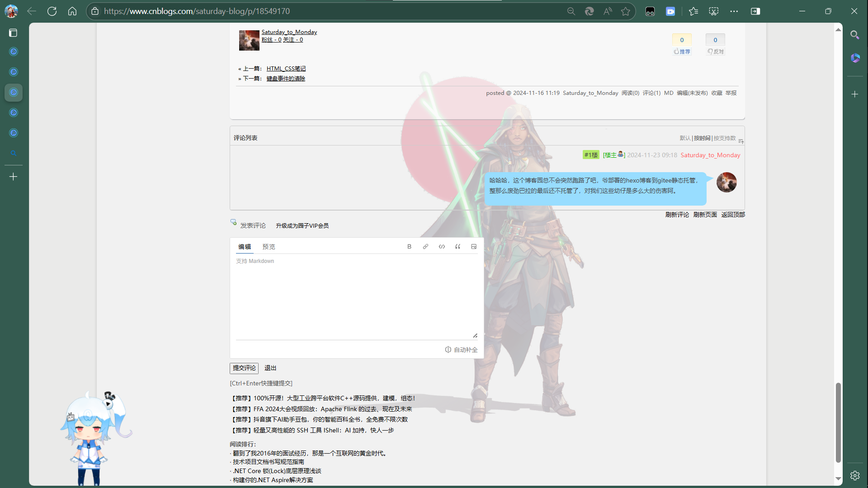Select the 编辑 edit tab
Screen dimensions: 868x488
[x=245, y=247]
